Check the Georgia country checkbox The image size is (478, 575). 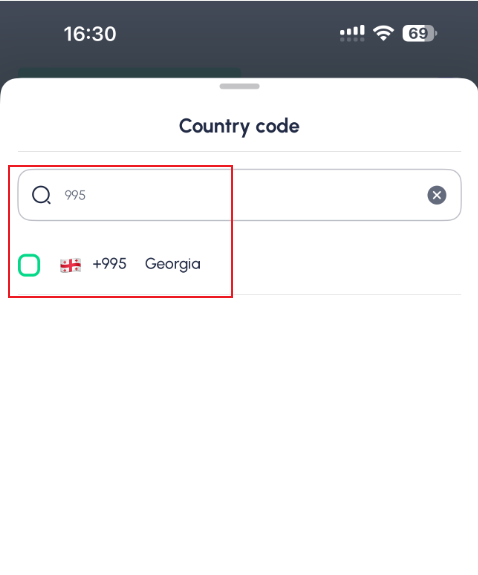(29, 265)
